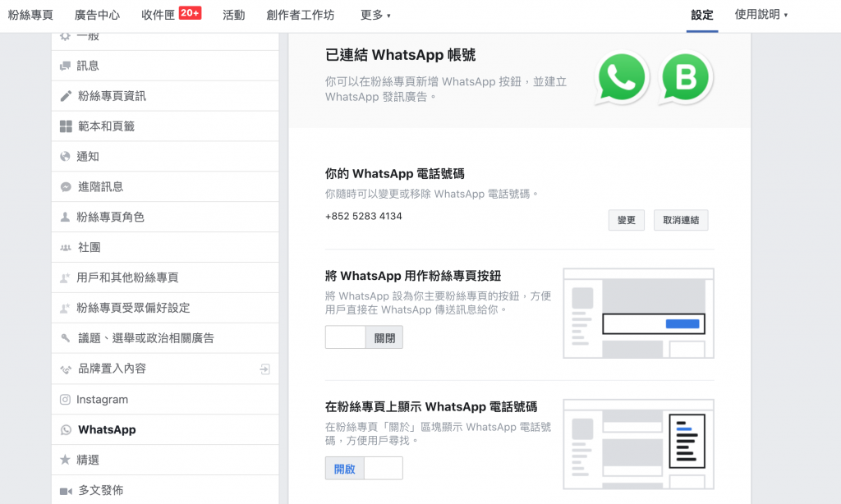This screenshot has width=841, height=504.
Task: Click the Instagram icon in sidebar
Action: 65,400
